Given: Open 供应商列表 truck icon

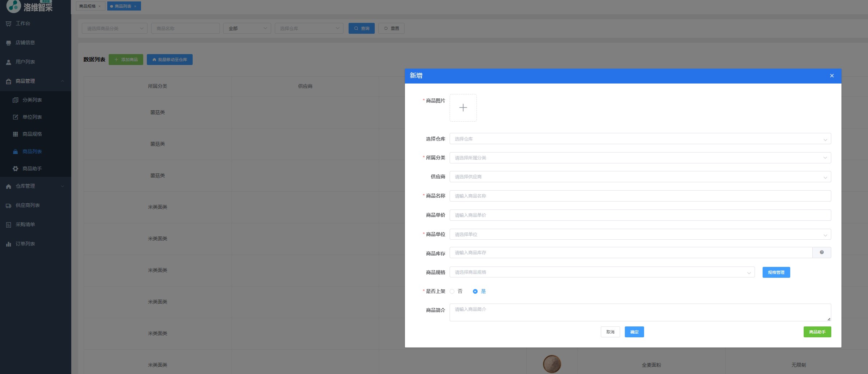Looking at the screenshot, I should click(9, 206).
